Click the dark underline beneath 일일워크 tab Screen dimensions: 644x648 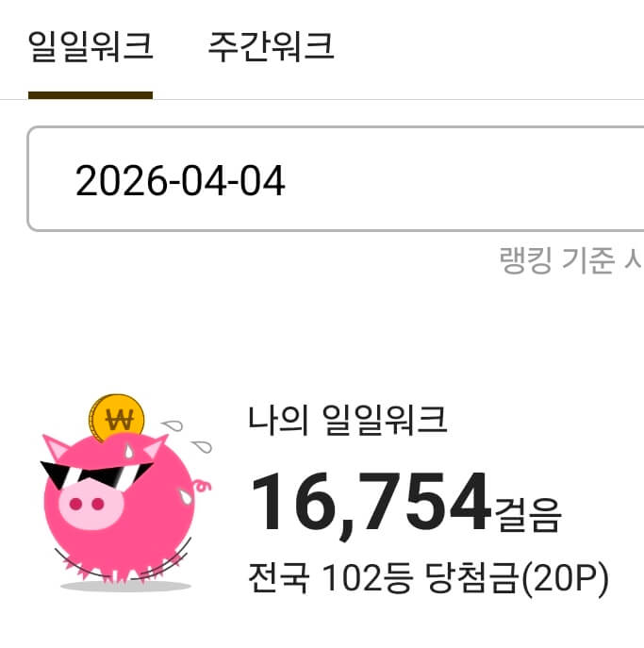(91, 95)
